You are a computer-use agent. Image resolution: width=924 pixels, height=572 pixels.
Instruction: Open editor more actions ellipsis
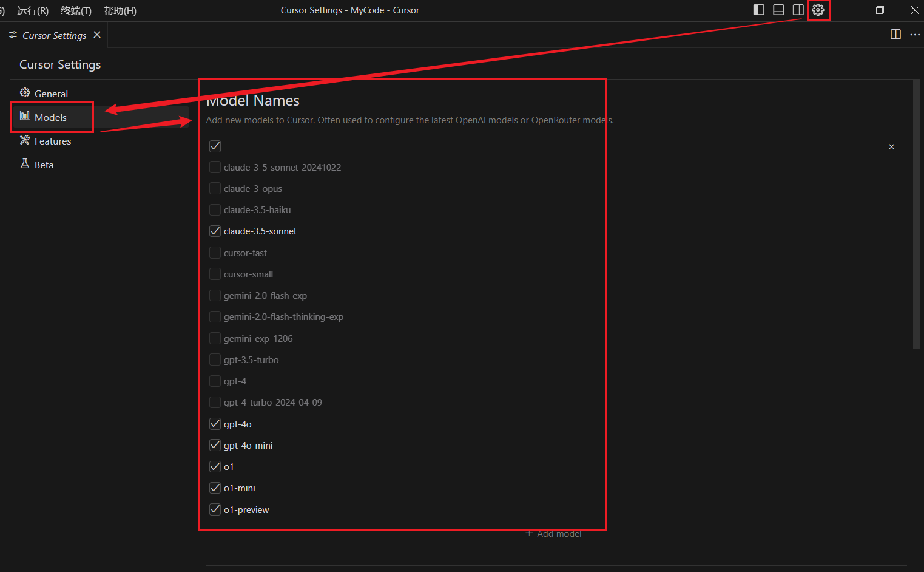click(915, 35)
